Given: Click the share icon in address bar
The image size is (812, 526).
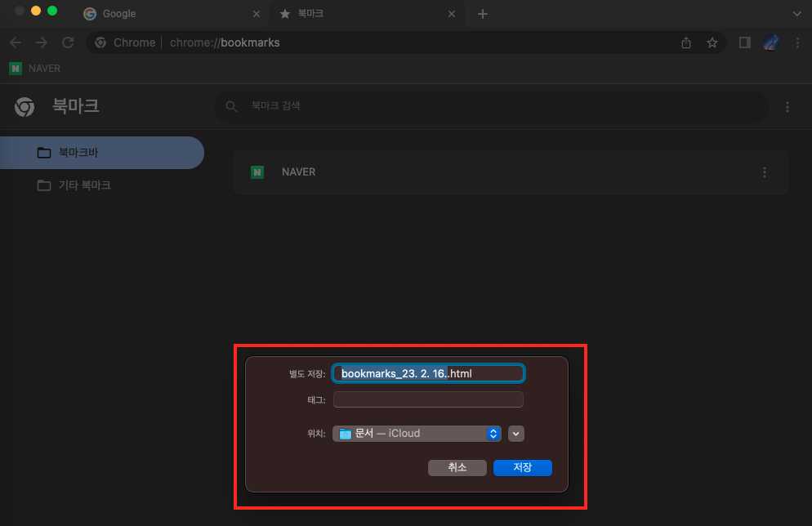Looking at the screenshot, I should pos(686,42).
